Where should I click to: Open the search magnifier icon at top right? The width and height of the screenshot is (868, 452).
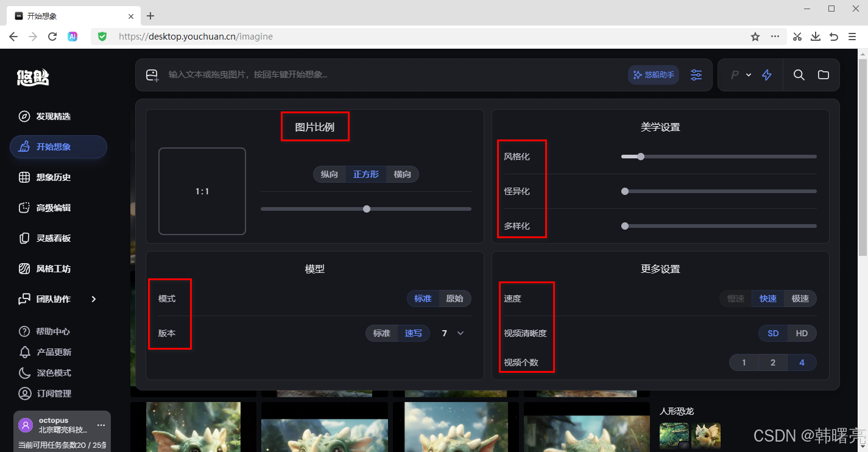pyautogui.click(x=799, y=75)
